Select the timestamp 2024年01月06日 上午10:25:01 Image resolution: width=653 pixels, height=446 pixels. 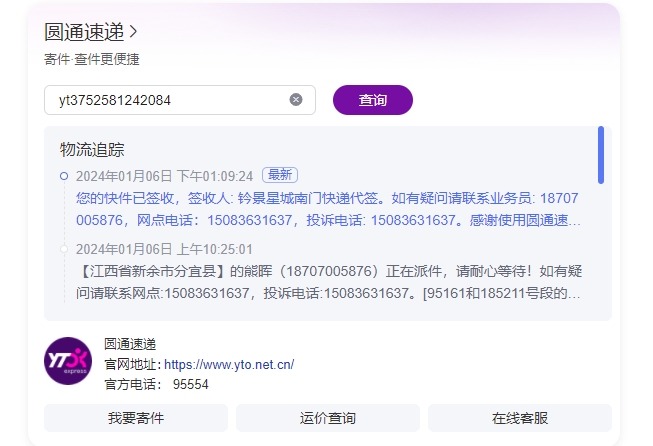[x=164, y=249]
